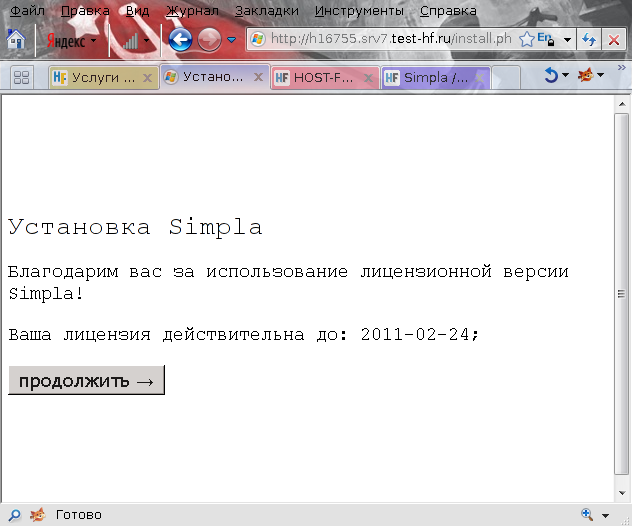Open the zoom level dropdown in the status bar
This screenshot has height=526, width=632.
click(x=605, y=515)
